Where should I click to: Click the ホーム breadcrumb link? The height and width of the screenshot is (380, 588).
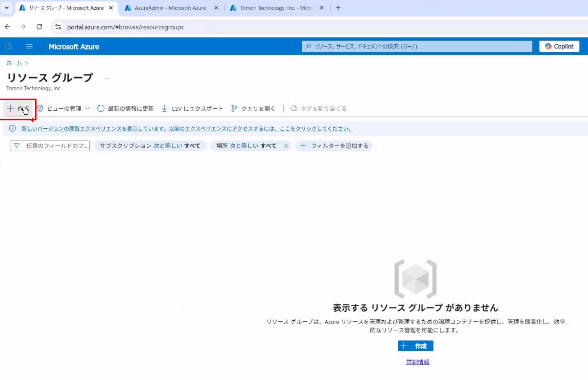tap(14, 63)
